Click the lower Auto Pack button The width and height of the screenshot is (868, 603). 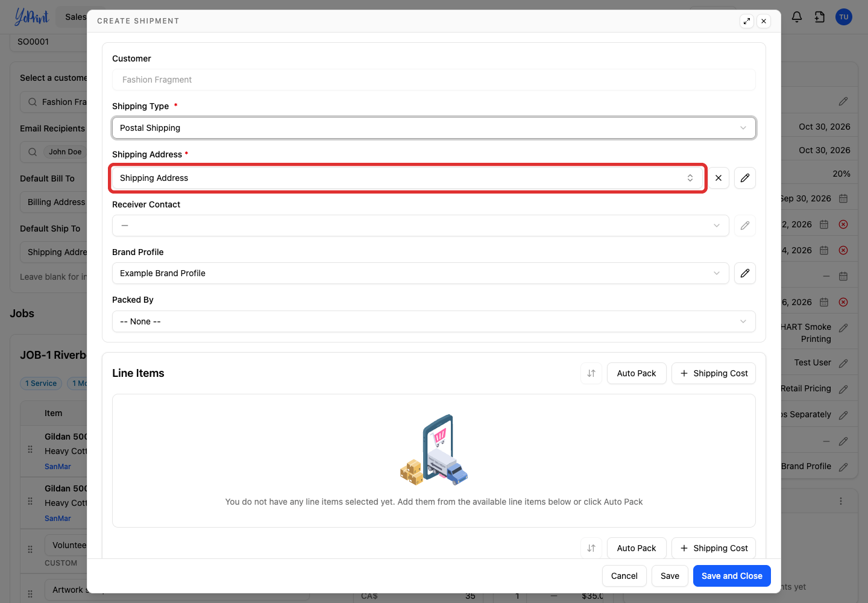[637, 548]
